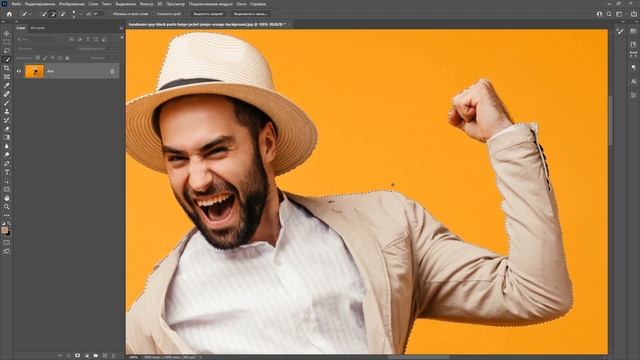Open the Изображение menu
Image resolution: width=640 pixels, height=360 pixels.
71,4
